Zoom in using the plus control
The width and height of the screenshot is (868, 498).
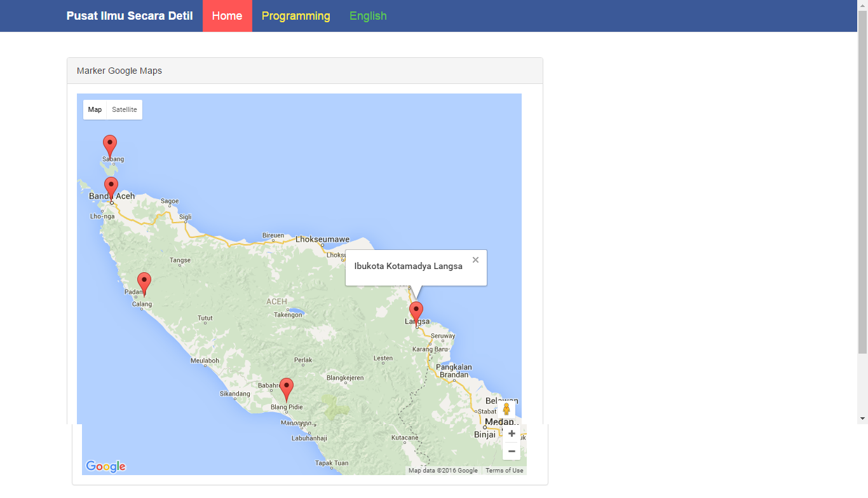(x=512, y=433)
